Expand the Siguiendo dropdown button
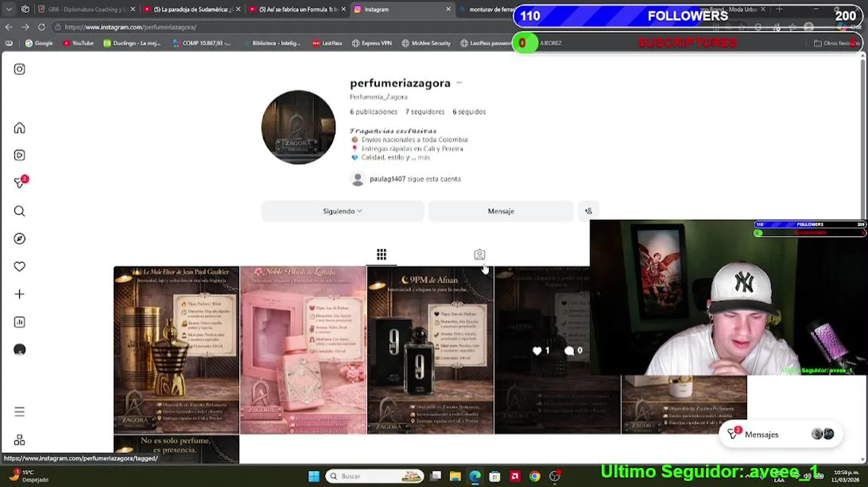This screenshot has height=487, width=868. [343, 211]
